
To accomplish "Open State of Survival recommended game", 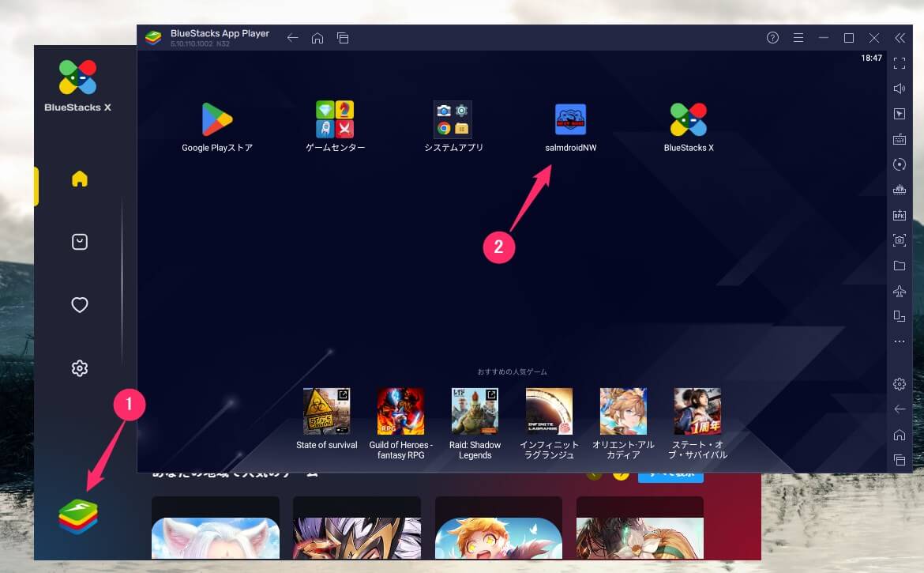I will [x=326, y=411].
